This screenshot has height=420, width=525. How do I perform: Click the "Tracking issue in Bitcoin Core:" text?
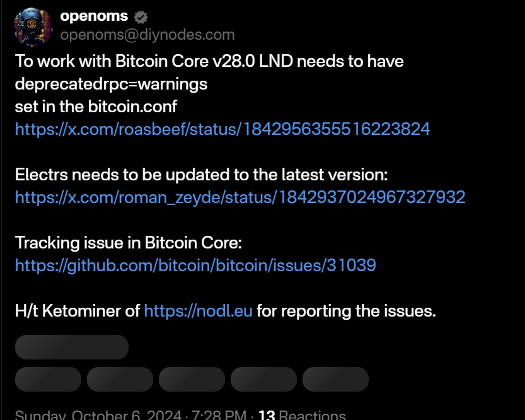(129, 243)
